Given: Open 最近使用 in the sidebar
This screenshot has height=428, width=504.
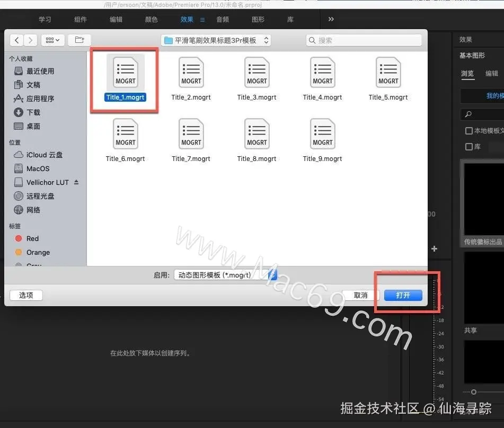Looking at the screenshot, I should [x=34, y=71].
